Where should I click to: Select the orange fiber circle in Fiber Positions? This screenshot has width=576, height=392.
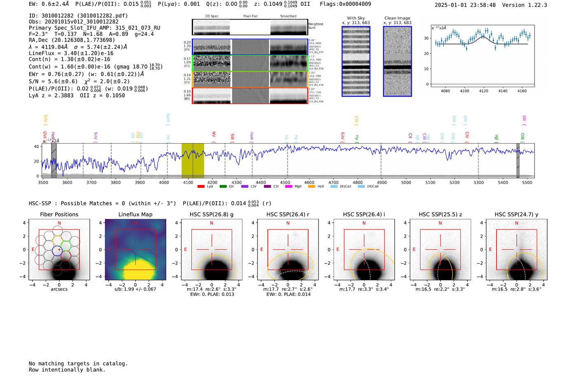pyautogui.click(x=58, y=240)
